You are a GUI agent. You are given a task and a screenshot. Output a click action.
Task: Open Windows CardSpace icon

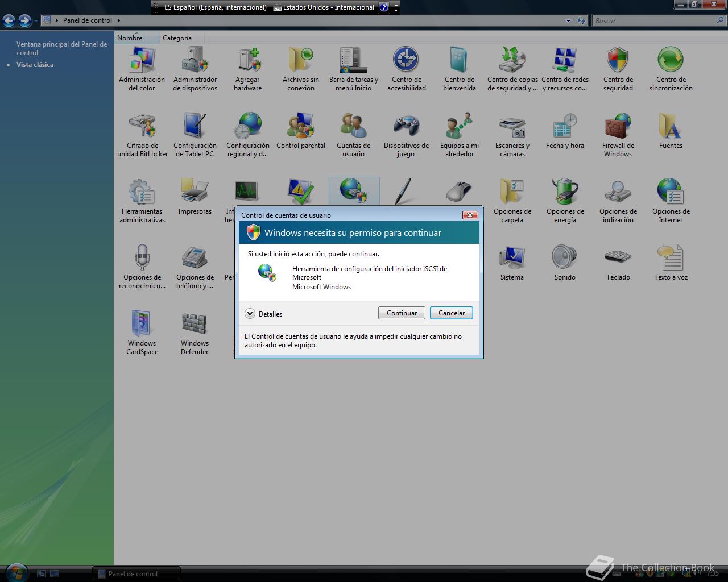click(142, 332)
